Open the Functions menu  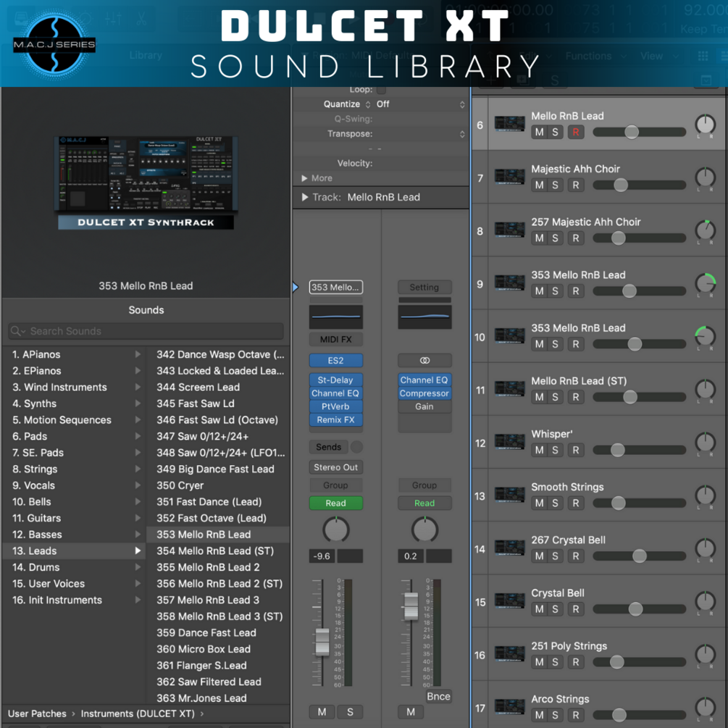click(595, 57)
